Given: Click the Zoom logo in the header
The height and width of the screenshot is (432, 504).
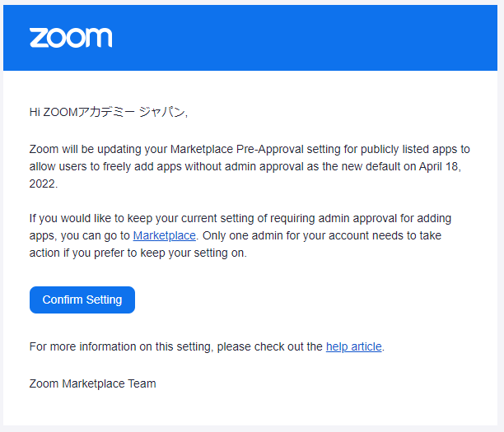Looking at the screenshot, I should pyautogui.click(x=71, y=38).
